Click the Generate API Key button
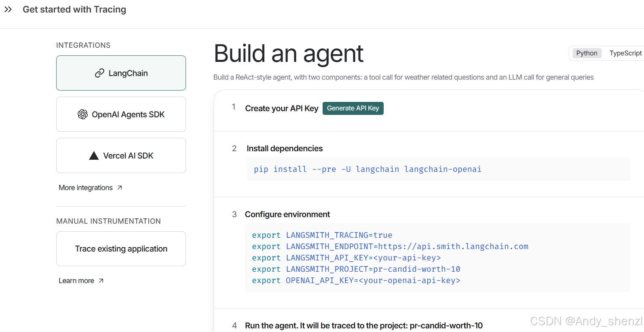This screenshot has height=332, width=644. pyautogui.click(x=353, y=108)
